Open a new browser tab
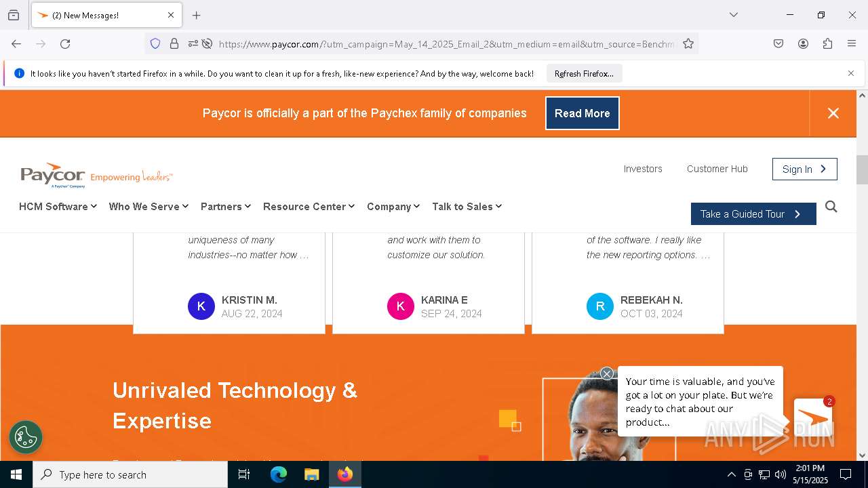The image size is (868, 488). click(x=197, y=15)
